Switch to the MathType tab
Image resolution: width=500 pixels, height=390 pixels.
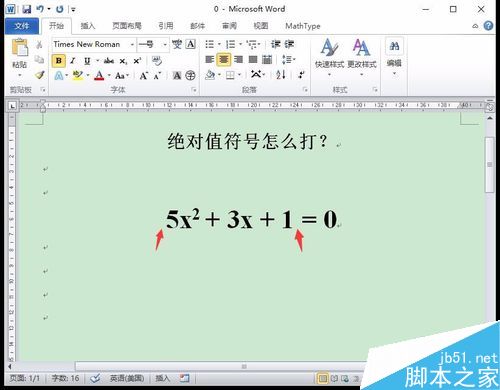303,26
